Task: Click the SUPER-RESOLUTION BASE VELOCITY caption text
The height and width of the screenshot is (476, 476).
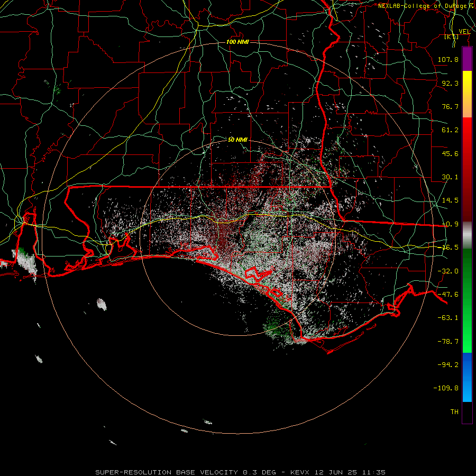Action: pyautogui.click(x=167, y=472)
